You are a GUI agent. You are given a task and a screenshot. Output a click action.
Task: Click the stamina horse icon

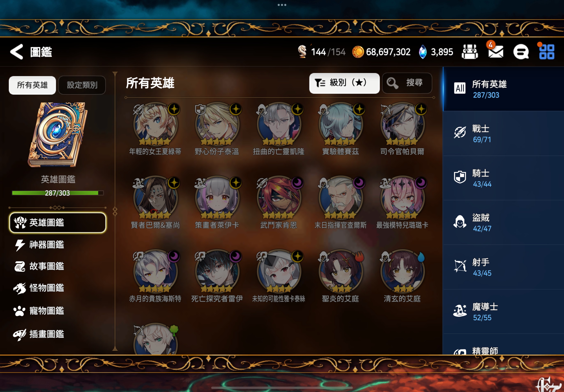tap(302, 52)
